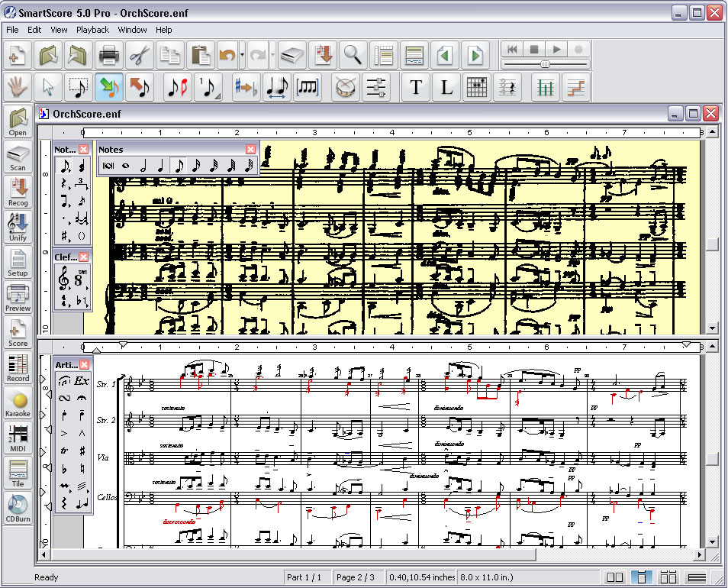Screen dimensions: 728x588
Task: Select quarter note in Notes palette
Action: [161, 166]
